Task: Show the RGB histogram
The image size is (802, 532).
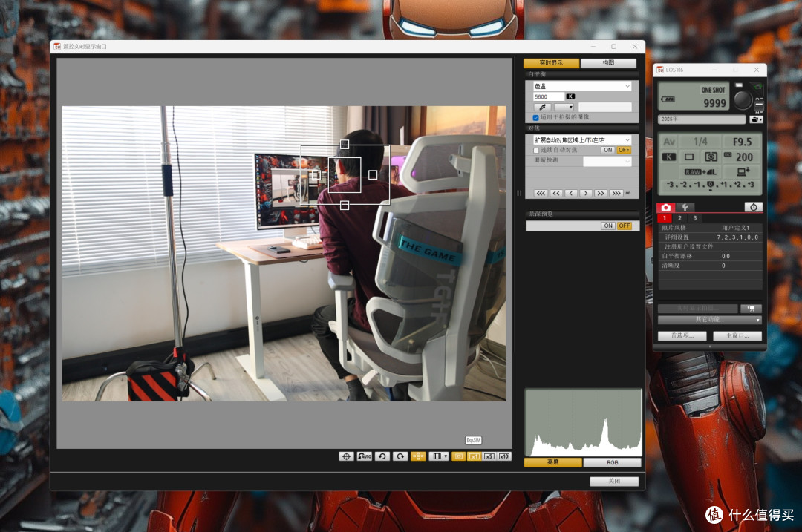Action: click(x=612, y=462)
